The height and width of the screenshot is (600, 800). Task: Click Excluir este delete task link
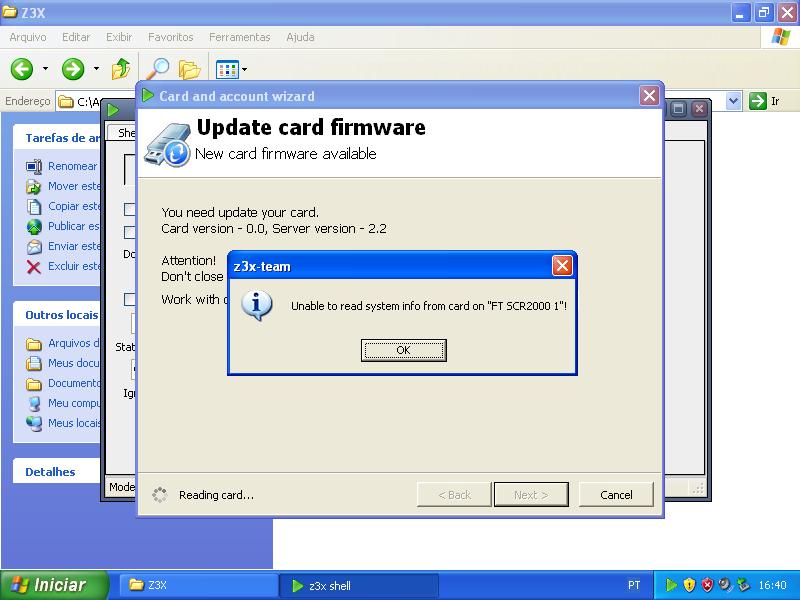point(74,266)
